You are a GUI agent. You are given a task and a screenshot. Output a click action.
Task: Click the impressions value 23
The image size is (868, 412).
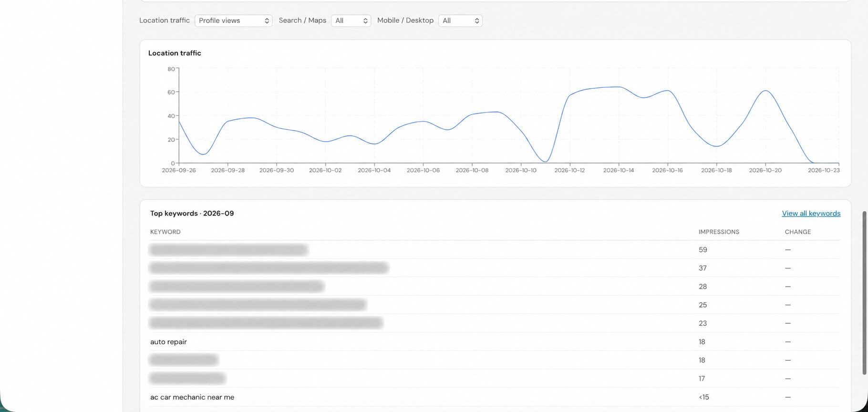pyautogui.click(x=703, y=323)
